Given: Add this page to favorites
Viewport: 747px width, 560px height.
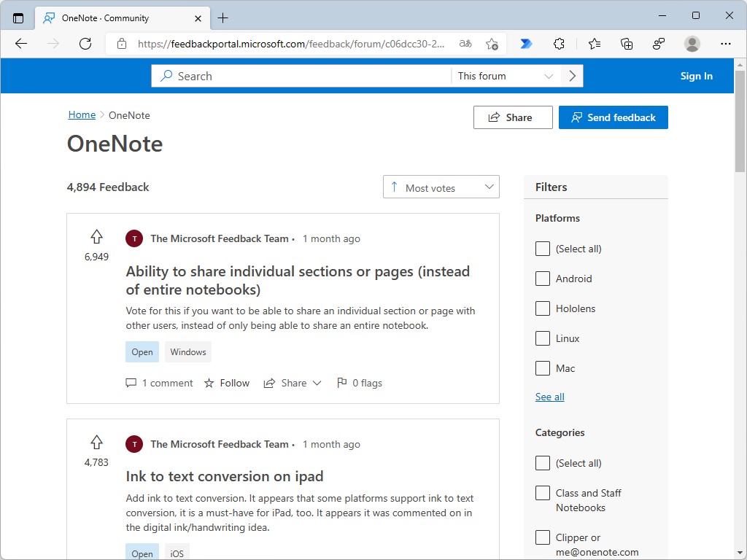Looking at the screenshot, I should [x=492, y=44].
